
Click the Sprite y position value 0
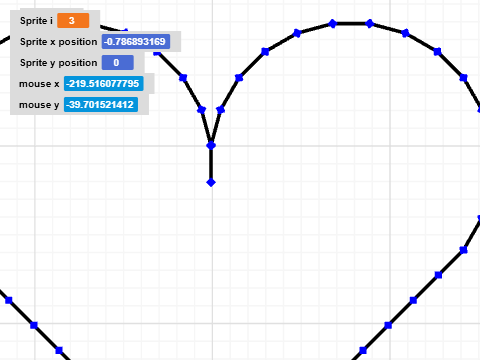click(x=118, y=63)
